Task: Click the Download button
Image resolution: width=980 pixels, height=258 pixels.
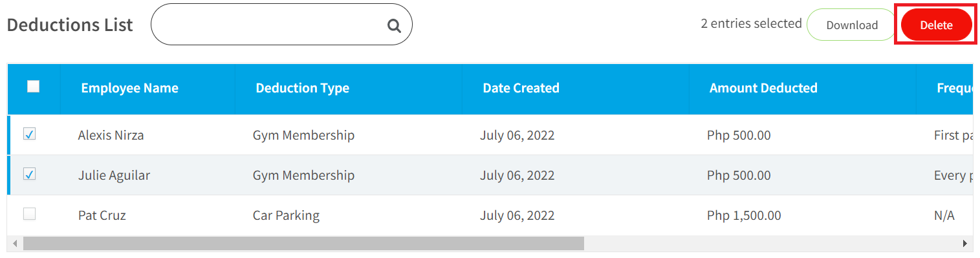Action: click(x=852, y=25)
